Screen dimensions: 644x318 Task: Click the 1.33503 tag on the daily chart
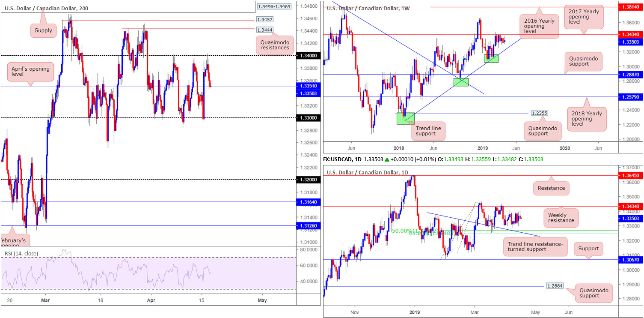[x=631, y=218]
